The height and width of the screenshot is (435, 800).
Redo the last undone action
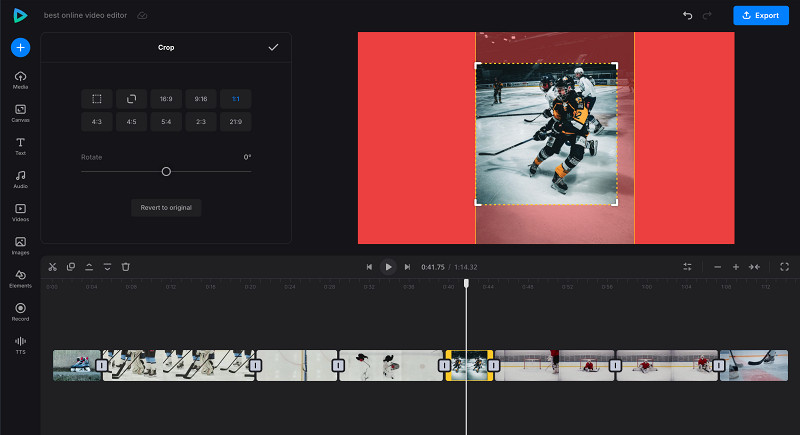[707, 15]
